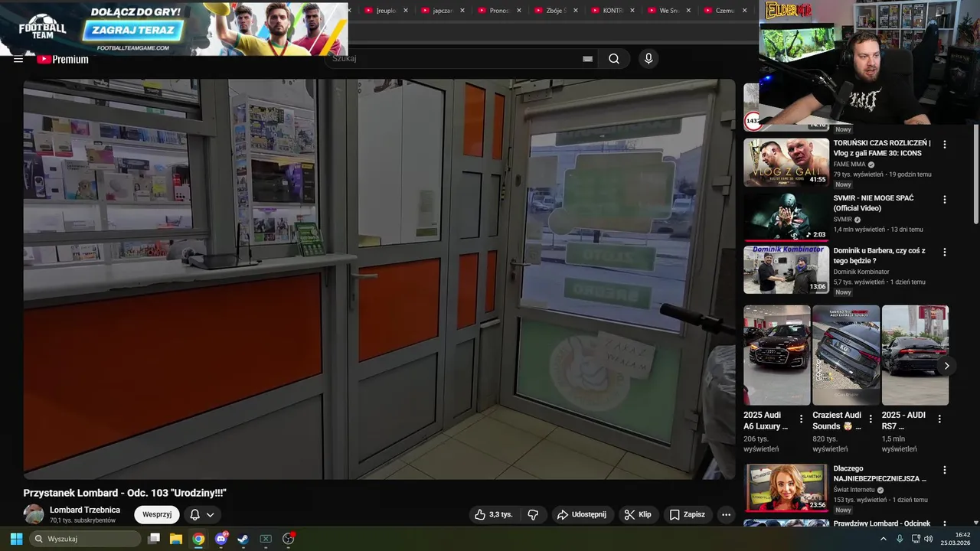Open options for Dlaczego NAJNIEBEZPIECZNIEJSZA video
This screenshot has width=980, height=551.
[945, 470]
